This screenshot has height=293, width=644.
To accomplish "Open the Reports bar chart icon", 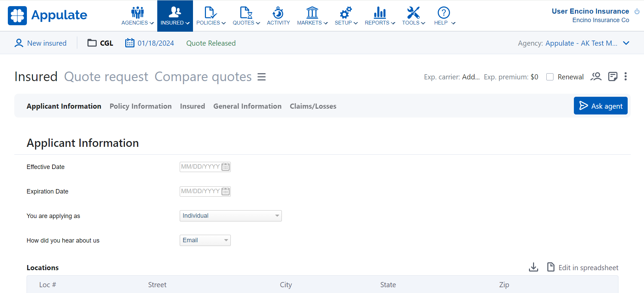I will (x=380, y=13).
